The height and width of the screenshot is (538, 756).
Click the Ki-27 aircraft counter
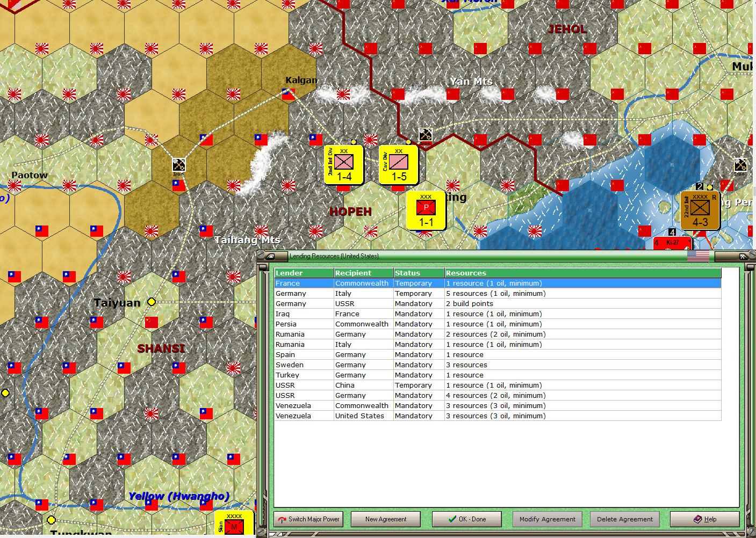coord(672,243)
